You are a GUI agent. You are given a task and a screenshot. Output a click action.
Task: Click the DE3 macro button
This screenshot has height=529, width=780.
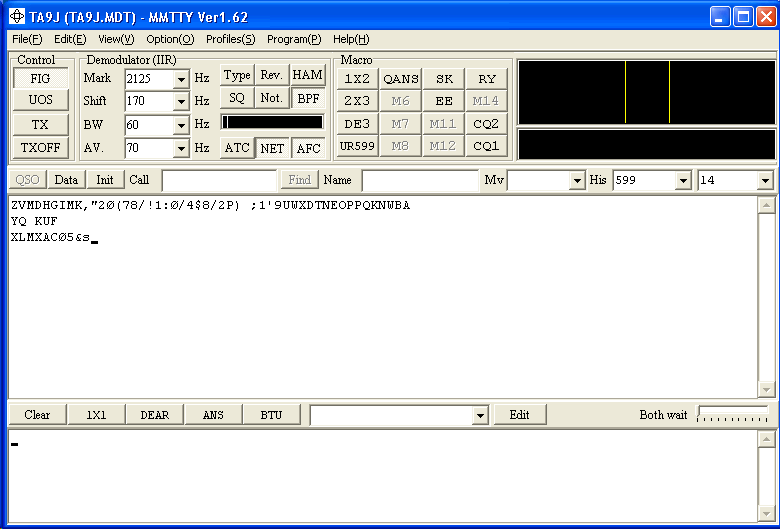pyautogui.click(x=357, y=123)
